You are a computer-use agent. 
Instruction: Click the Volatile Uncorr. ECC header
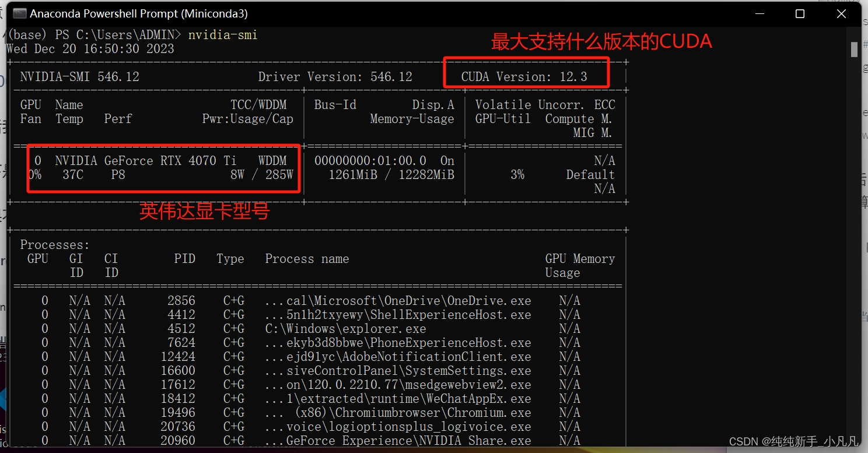point(545,105)
